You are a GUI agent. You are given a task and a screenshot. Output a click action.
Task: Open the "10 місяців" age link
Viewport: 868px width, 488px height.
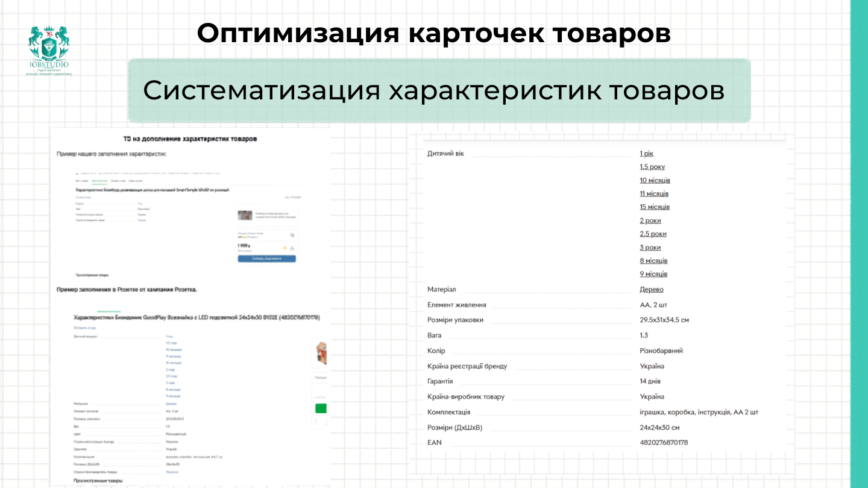[x=654, y=180]
